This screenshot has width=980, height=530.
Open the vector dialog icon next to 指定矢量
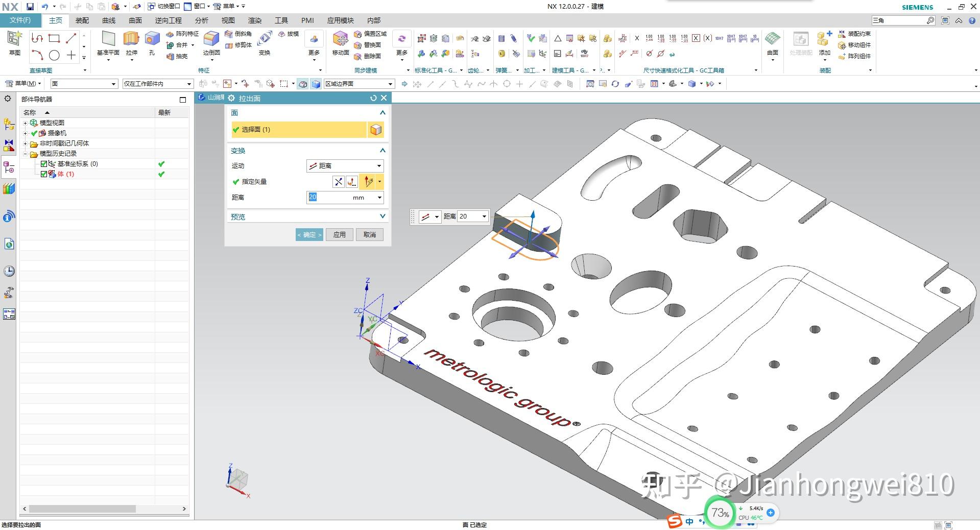coord(351,182)
